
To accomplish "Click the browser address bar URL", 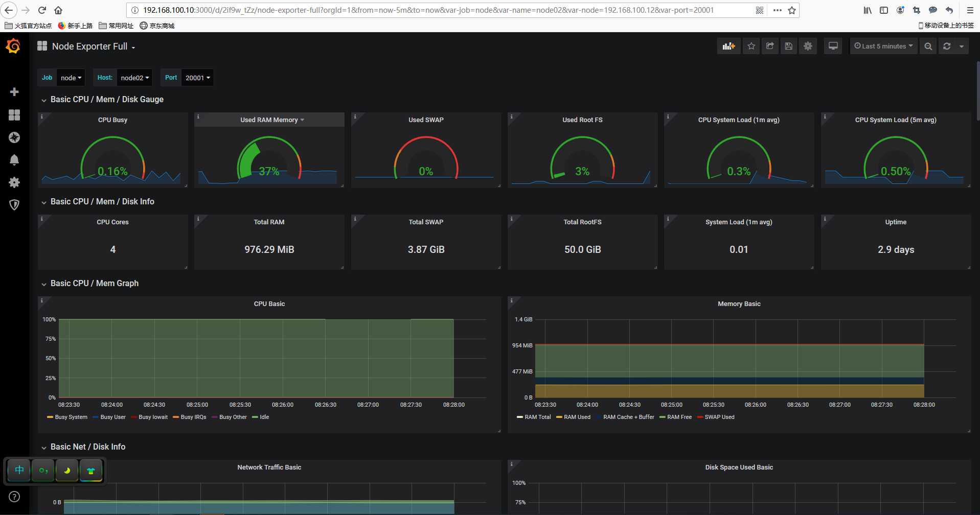I will (428, 10).
